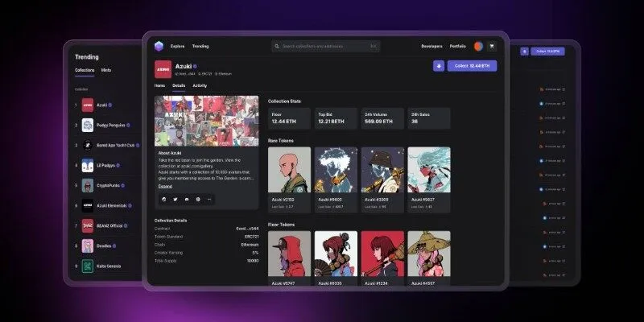644x322 pixels.
Task: Open floor token Azuki #1234
Action: (x=382, y=258)
